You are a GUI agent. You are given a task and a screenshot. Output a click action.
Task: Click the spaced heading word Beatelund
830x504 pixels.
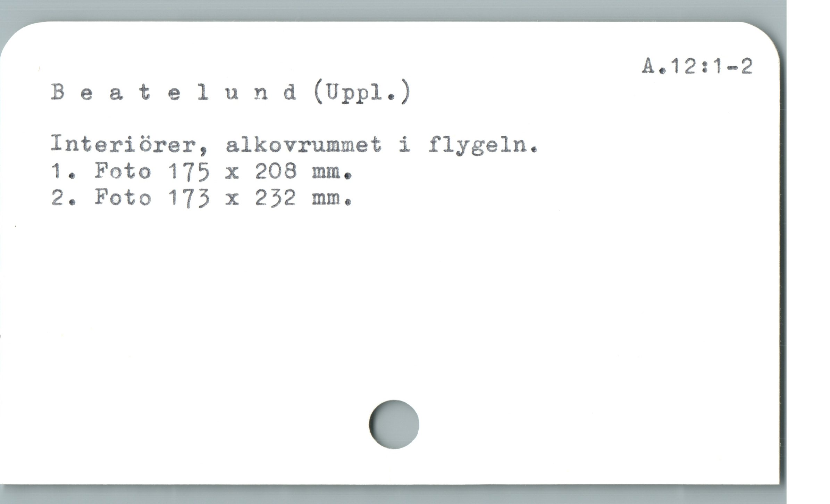point(174,93)
